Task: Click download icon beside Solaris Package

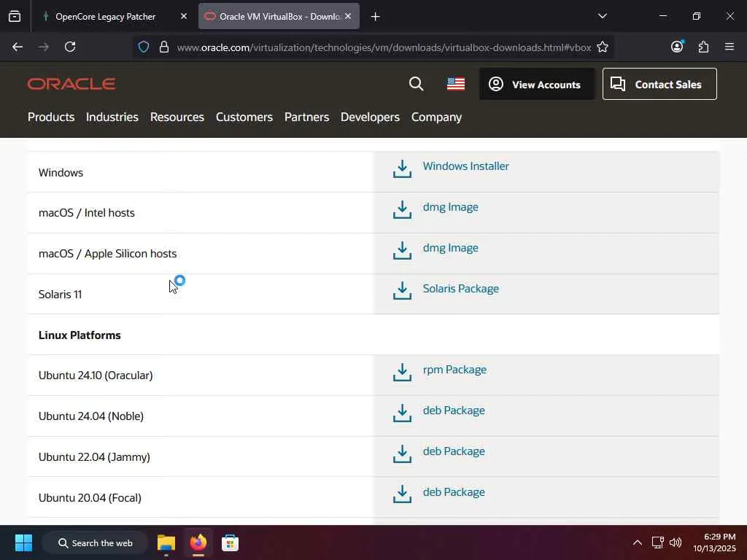Action: point(402,291)
